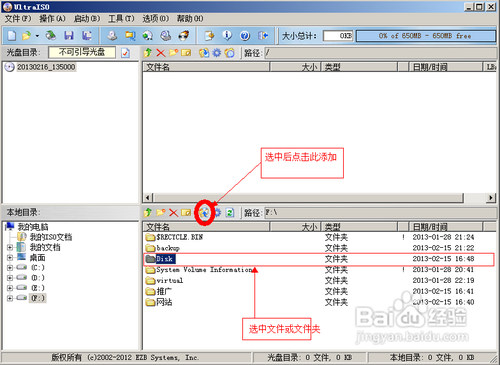Open the 启动(B) menu
This screenshot has width=500, height=365.
pyautogui.click(x=87, y=19)
